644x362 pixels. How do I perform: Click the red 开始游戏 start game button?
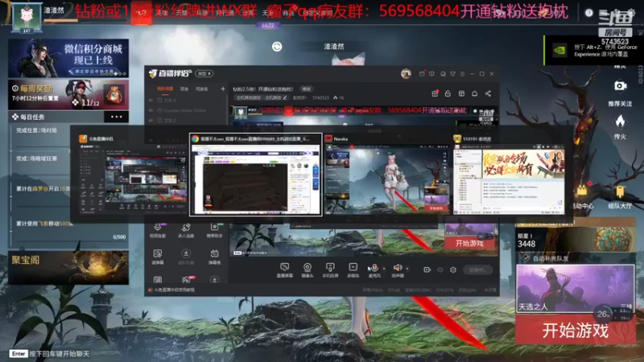tap(575, 331)
